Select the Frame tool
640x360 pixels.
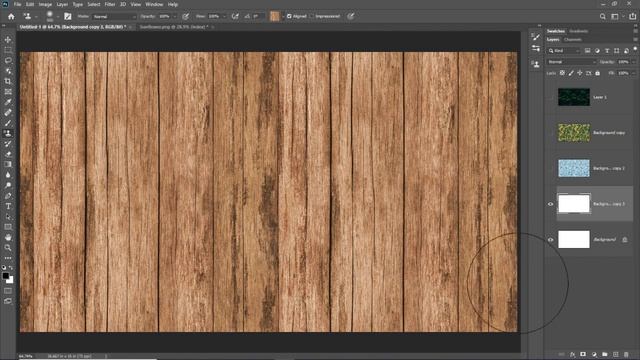8,92
